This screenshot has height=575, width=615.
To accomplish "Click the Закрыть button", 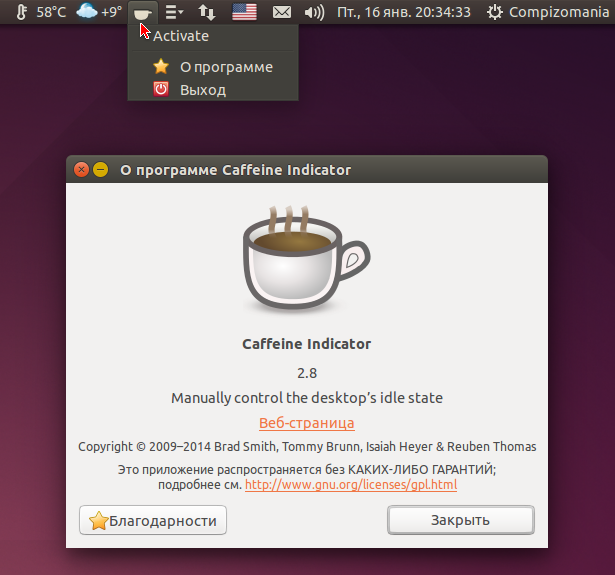I will [x=461, y=520].
